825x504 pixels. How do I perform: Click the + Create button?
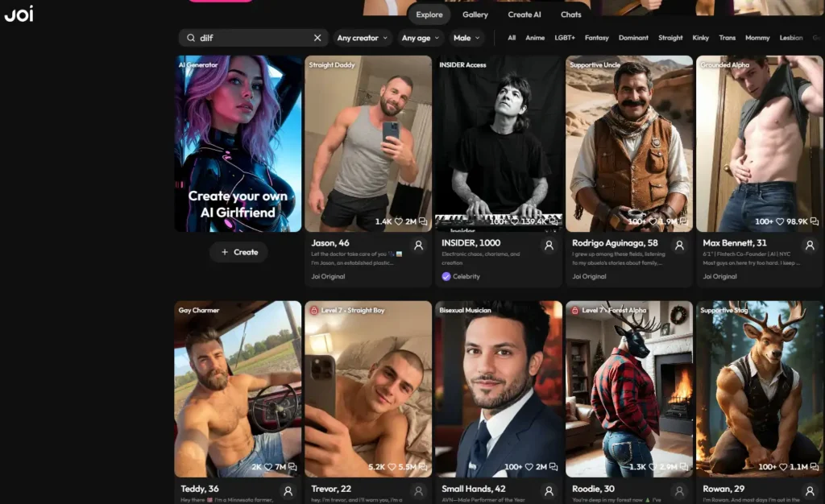click(239, 252)
